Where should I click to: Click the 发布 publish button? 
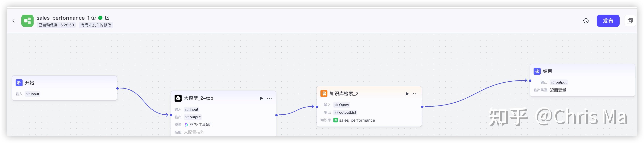tap(608, 21)
